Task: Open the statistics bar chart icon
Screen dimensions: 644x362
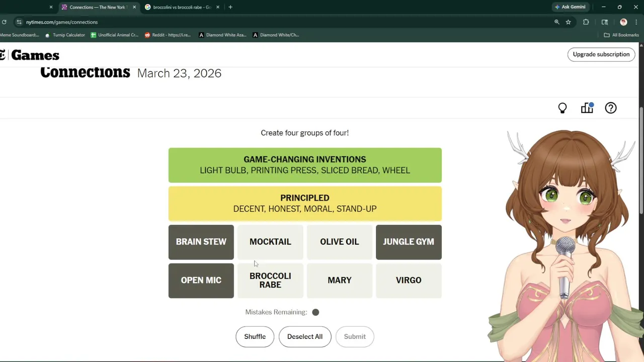Action: click(x=587, y=108)
